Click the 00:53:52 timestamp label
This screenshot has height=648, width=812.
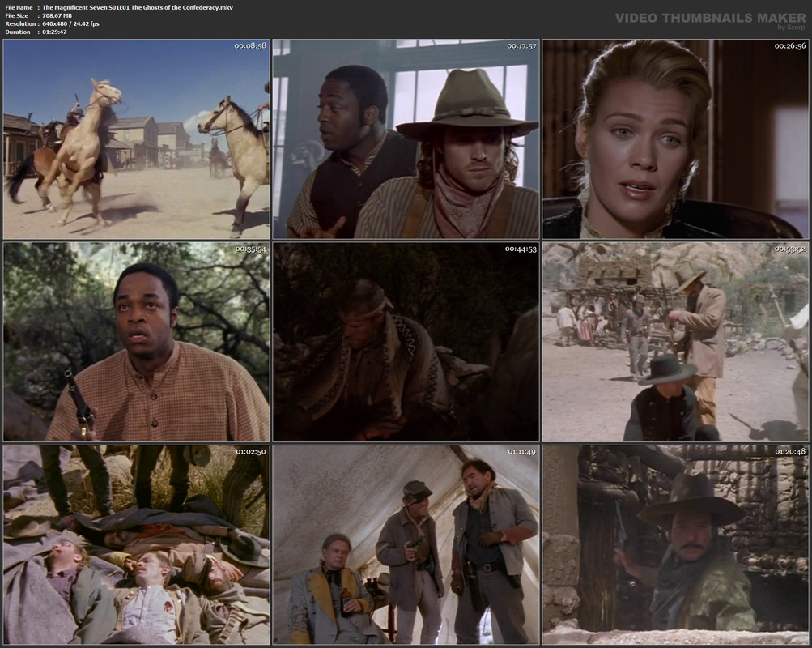tap(790, 249)
